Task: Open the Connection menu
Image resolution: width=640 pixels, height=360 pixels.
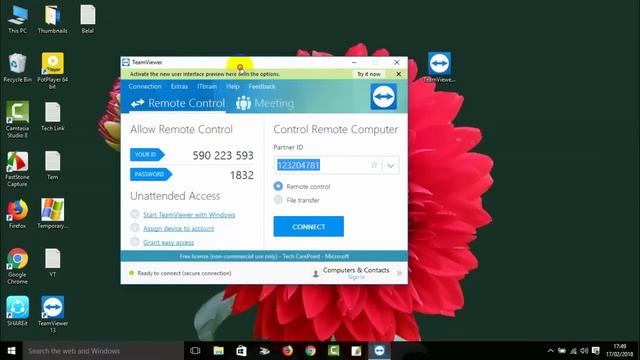Action: (x=145, y=86)
